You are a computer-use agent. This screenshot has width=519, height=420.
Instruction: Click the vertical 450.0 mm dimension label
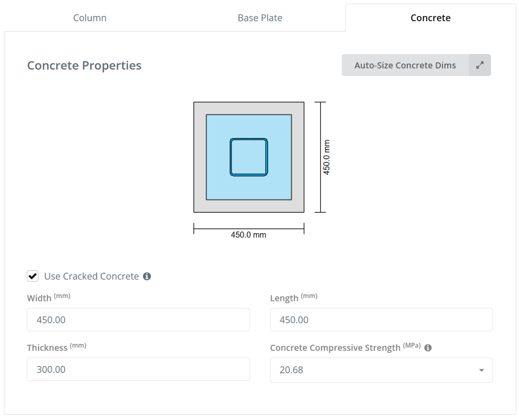coord(327,157)
